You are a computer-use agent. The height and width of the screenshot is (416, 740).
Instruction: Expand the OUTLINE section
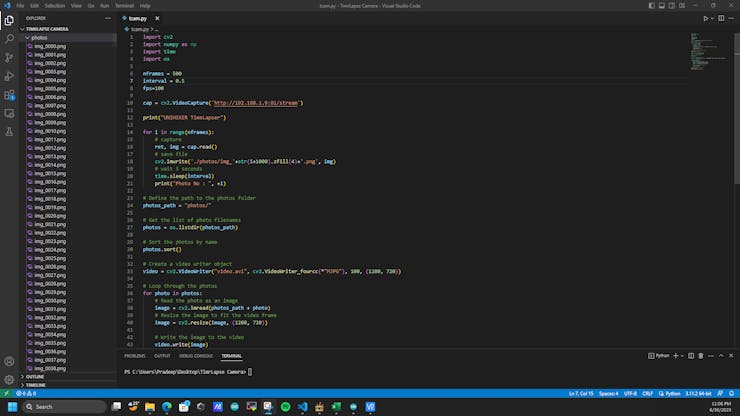[34, 377]
